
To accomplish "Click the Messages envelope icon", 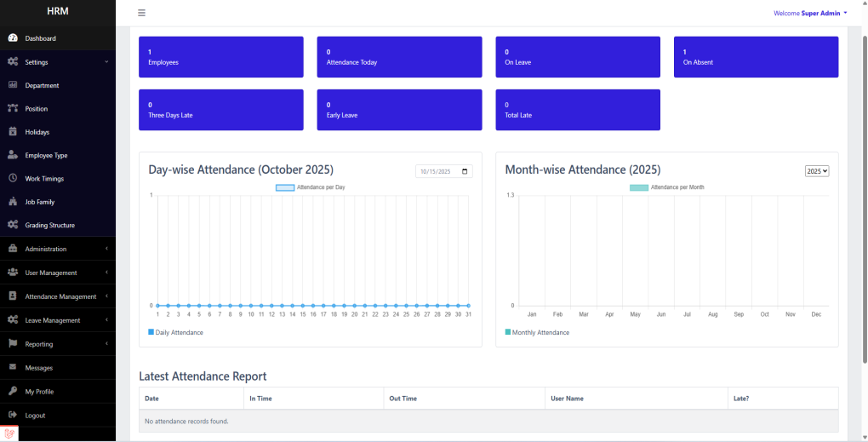I will tap(13, 368).
